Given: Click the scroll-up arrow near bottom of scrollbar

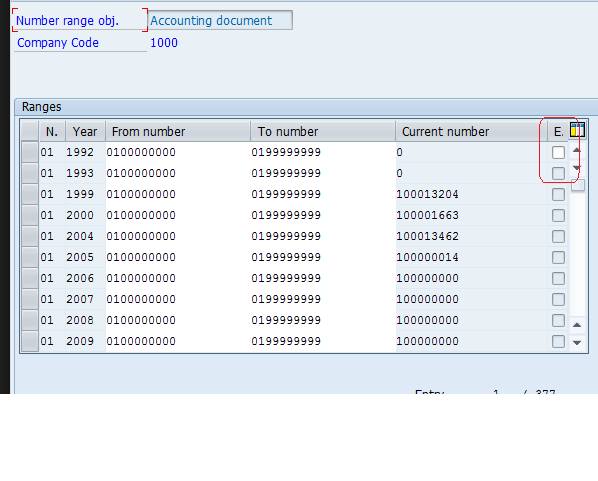Looking at the screenshot, I should pyautogui.click(x=577, y=325).
